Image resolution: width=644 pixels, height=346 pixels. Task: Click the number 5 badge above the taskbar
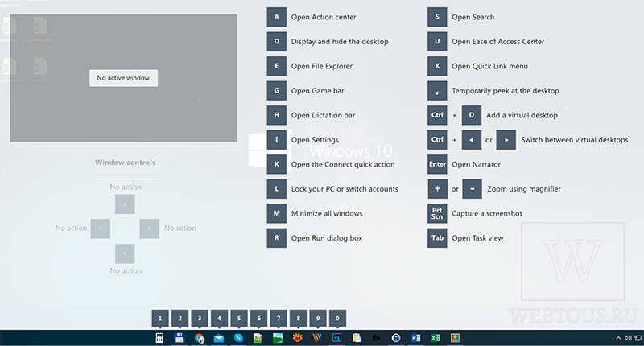[x=239, y=318]
